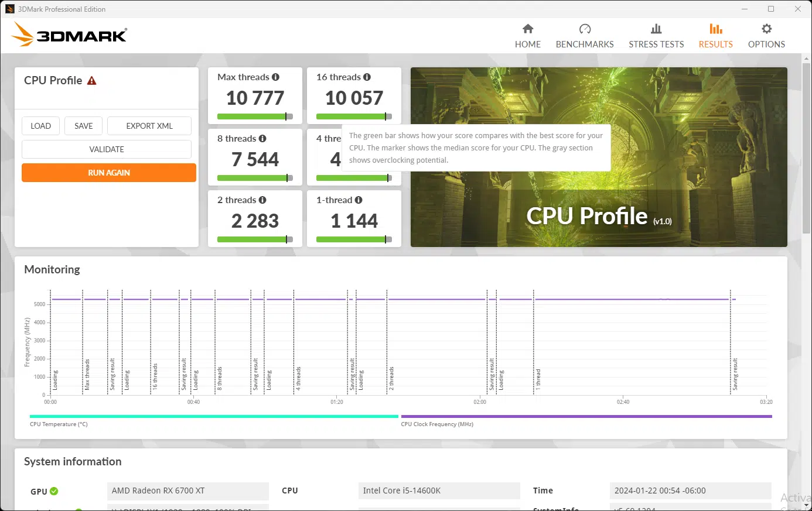Click the Max threads info icon
Viewport: 812px width, 511px height.
(275, 77)
